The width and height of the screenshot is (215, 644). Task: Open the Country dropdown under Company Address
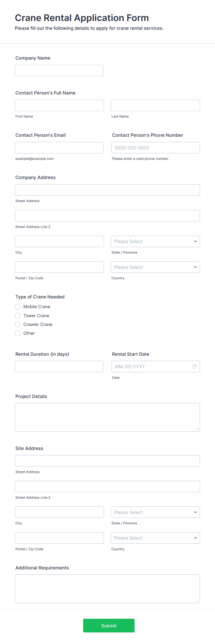tap(155, 267)
